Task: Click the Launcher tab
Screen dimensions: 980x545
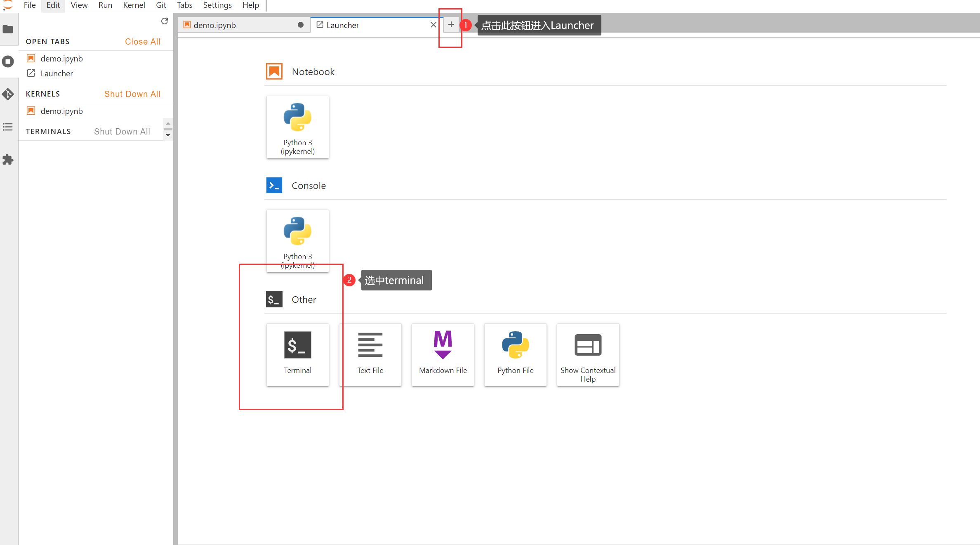Action: pyautogui.click(x=372, y=25)
